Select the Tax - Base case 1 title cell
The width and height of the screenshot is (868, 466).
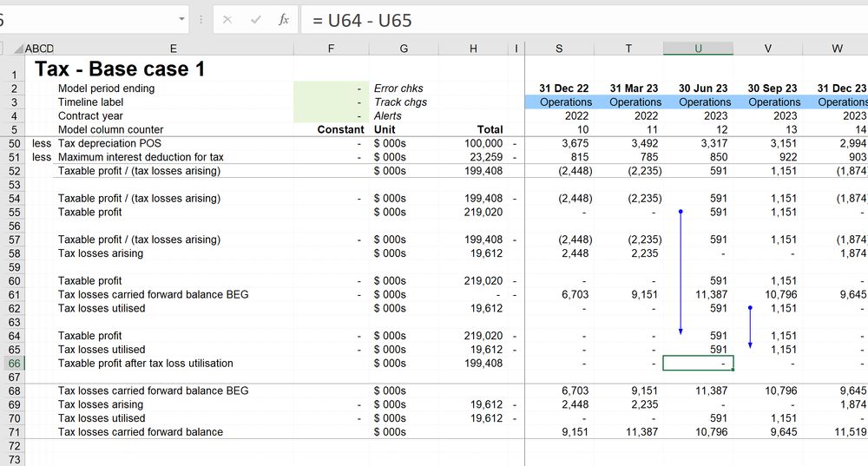120,69
